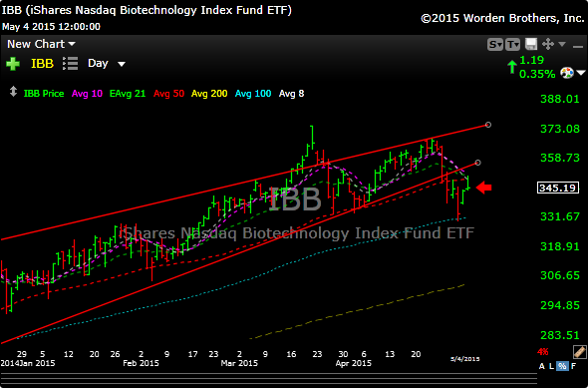
Task: Click the 283.51 price axis label
Action: click(x=560, y=335)
